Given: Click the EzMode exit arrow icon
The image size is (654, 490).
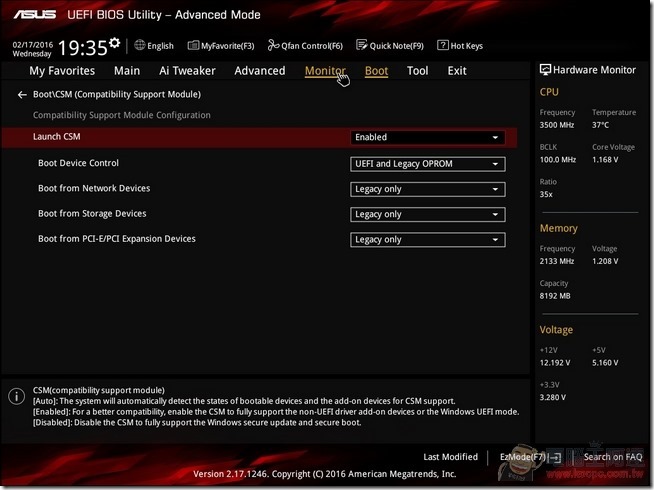Looking at the screenshot, I should coord(555,458).
